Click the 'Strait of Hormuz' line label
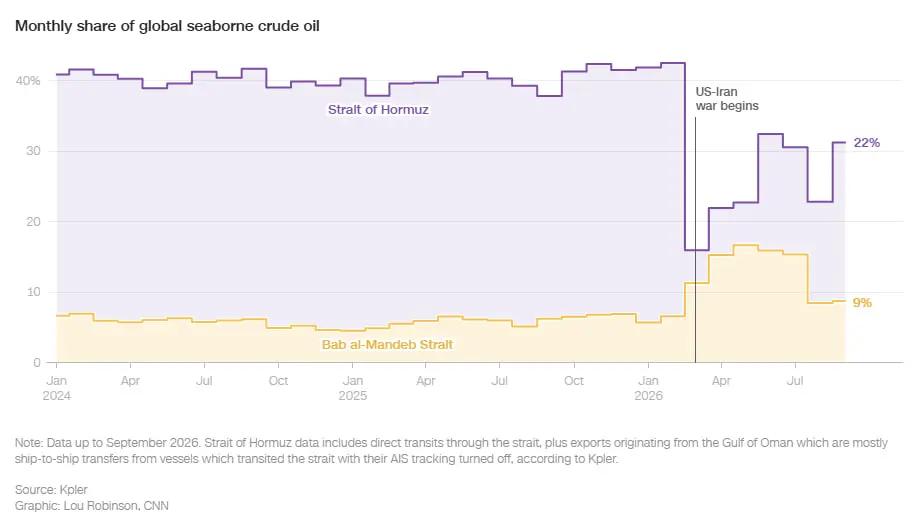 click(x=378, y=110)
